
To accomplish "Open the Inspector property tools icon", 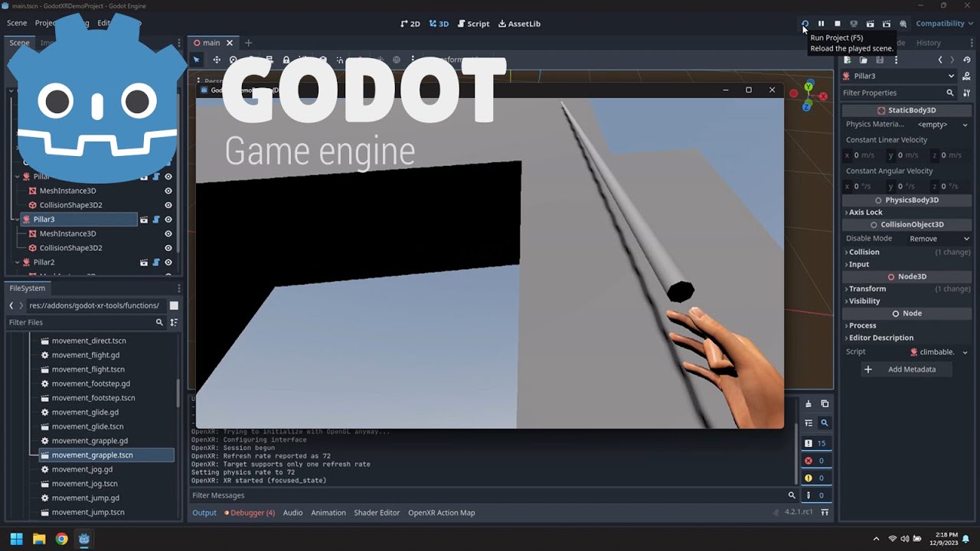I will (967, 93).
